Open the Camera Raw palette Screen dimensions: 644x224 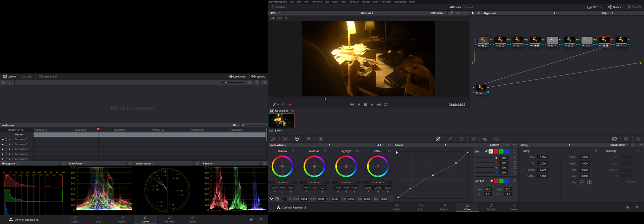pos(274,139)
